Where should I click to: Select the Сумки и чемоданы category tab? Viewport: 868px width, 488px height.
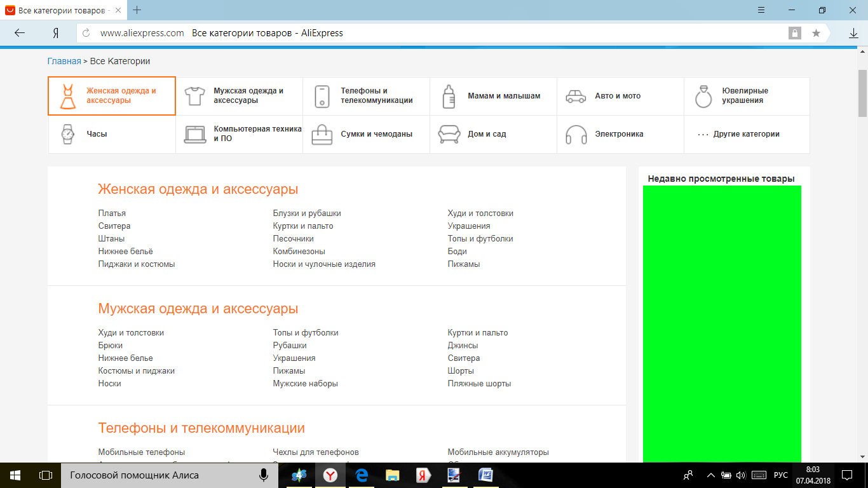[376, 134]
